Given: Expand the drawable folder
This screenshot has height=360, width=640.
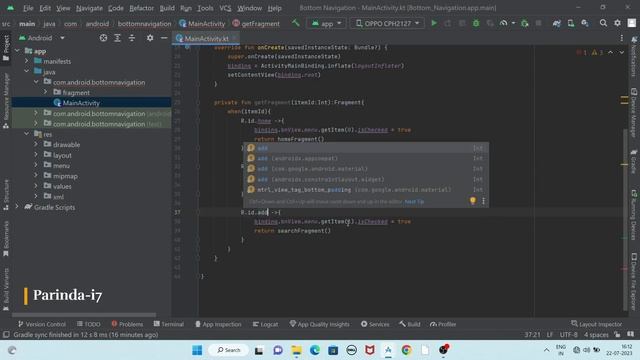Looking at the screenshot, I should point(36,144).
